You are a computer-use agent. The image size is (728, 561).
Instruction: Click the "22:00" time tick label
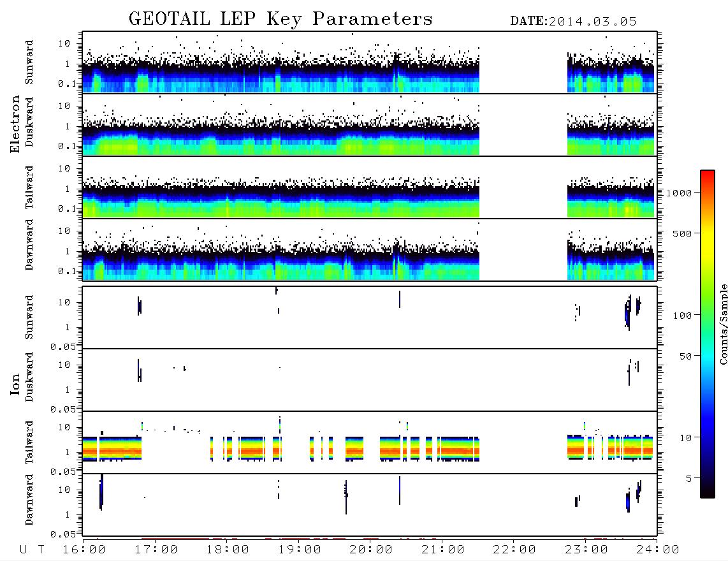tap(514, 550)
